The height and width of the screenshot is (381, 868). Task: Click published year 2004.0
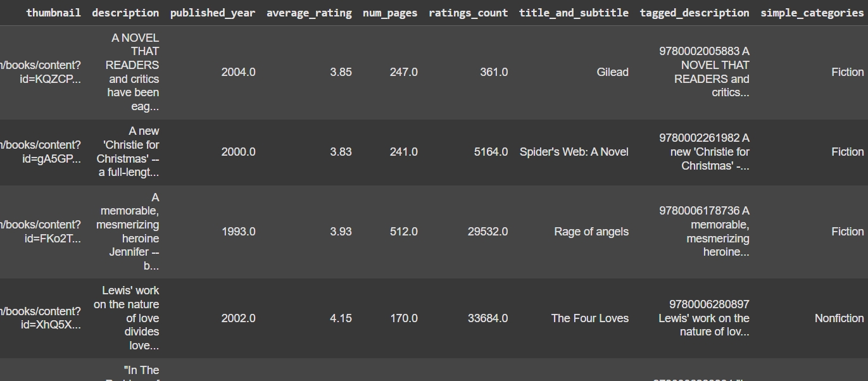[x=238, y=72]
